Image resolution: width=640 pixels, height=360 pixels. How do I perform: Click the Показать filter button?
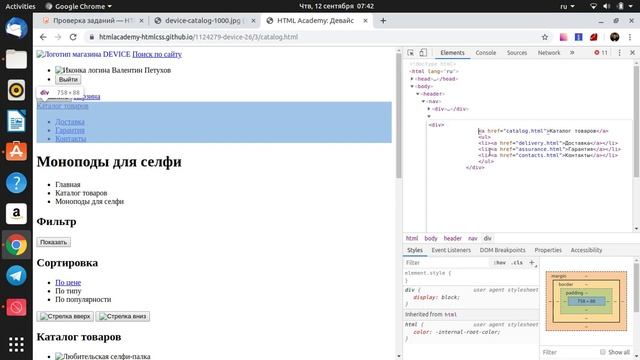coord(53,242)
